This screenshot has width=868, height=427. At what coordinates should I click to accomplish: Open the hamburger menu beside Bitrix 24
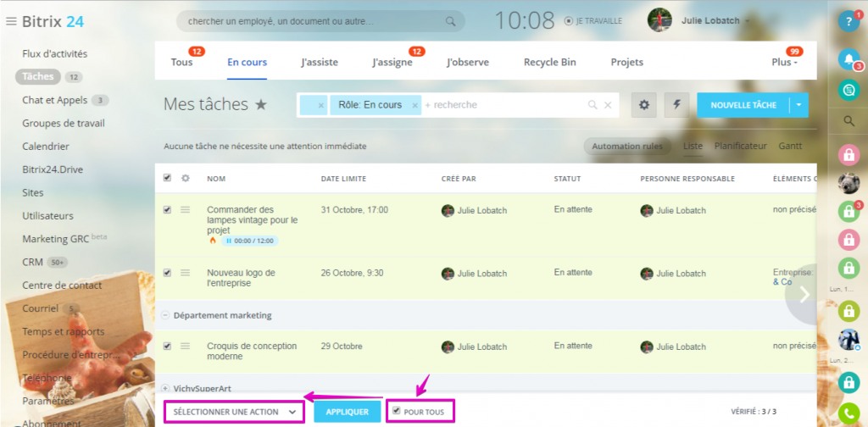click(11, 21)
